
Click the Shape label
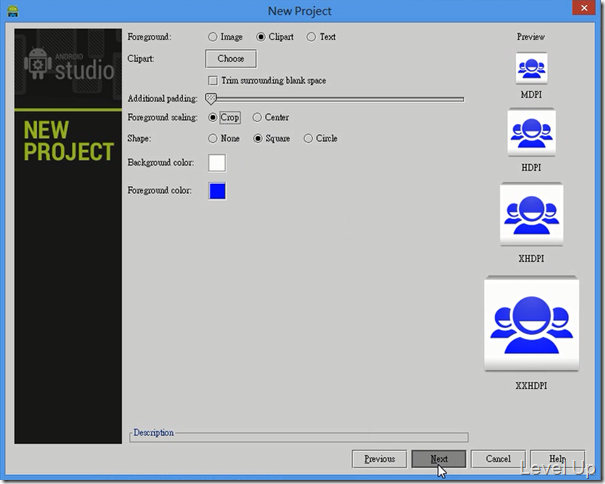point(139,139)
